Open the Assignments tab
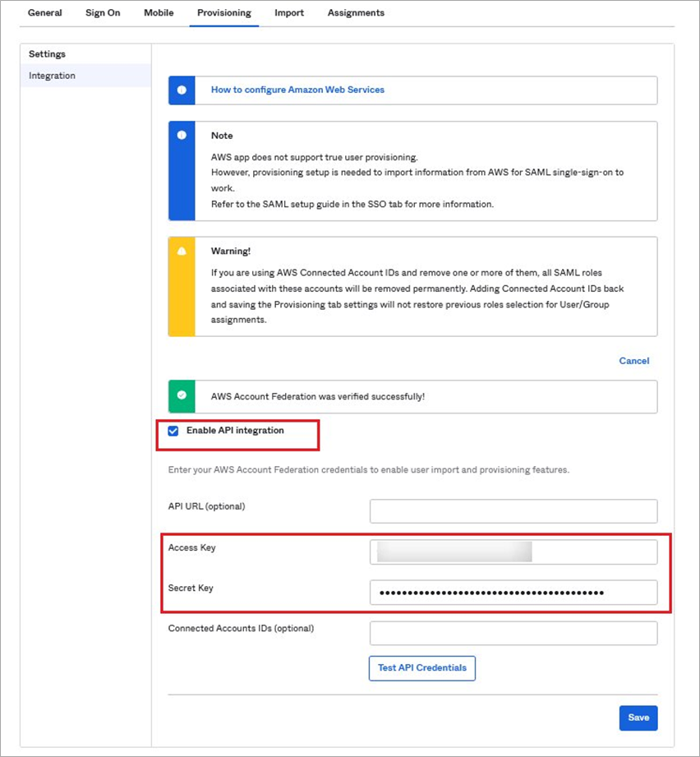 coord(356,13)
